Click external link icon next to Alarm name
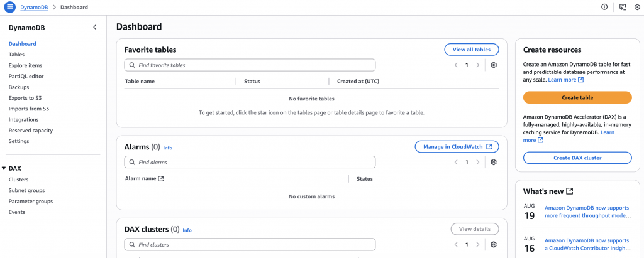 click(161, 178)
